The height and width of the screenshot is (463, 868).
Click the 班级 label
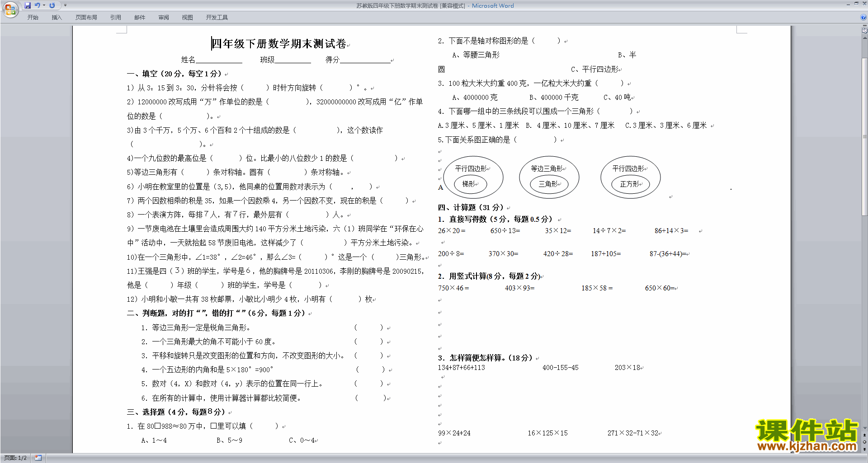268,60
